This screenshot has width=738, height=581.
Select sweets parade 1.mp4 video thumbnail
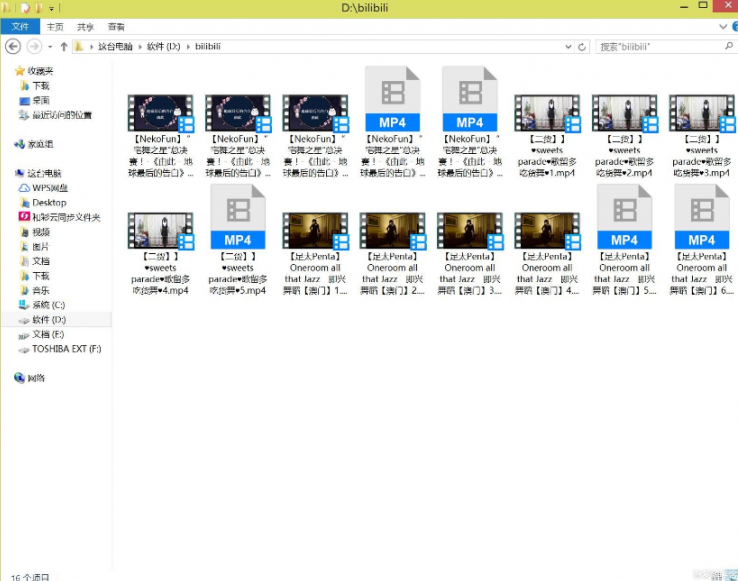pos(547,113)
